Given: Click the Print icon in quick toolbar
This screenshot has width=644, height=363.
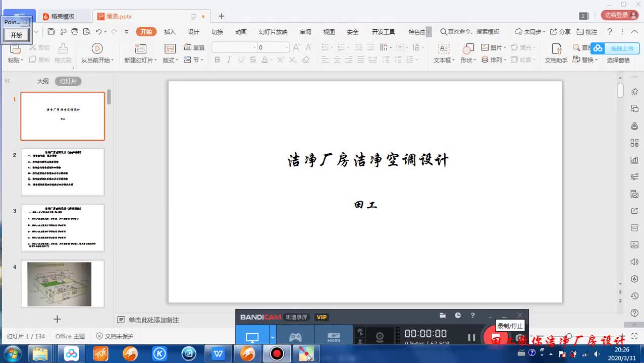Looking at the screenshot, I should point(75,32).
